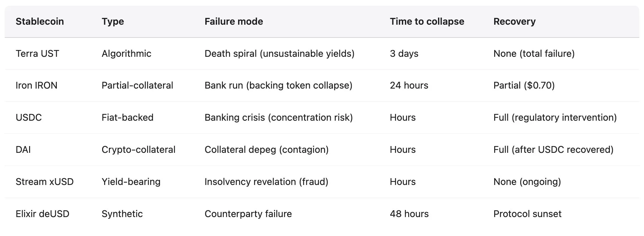Click the Algorithmic type cell

pos(126,53)
